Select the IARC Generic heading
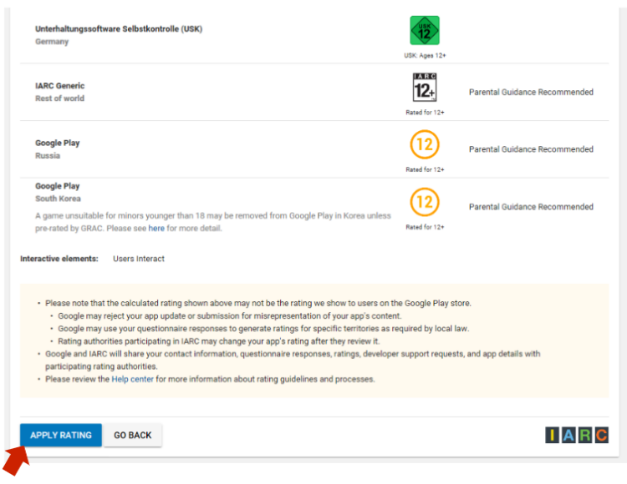The image size is (627, 484). pyautogui.click(x=59, y=86)
